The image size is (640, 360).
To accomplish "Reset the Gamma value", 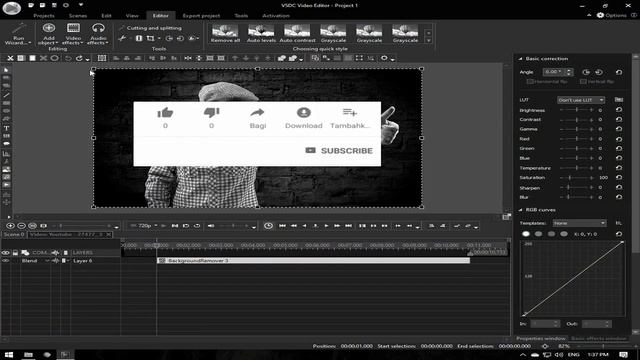I will point(619,129).
